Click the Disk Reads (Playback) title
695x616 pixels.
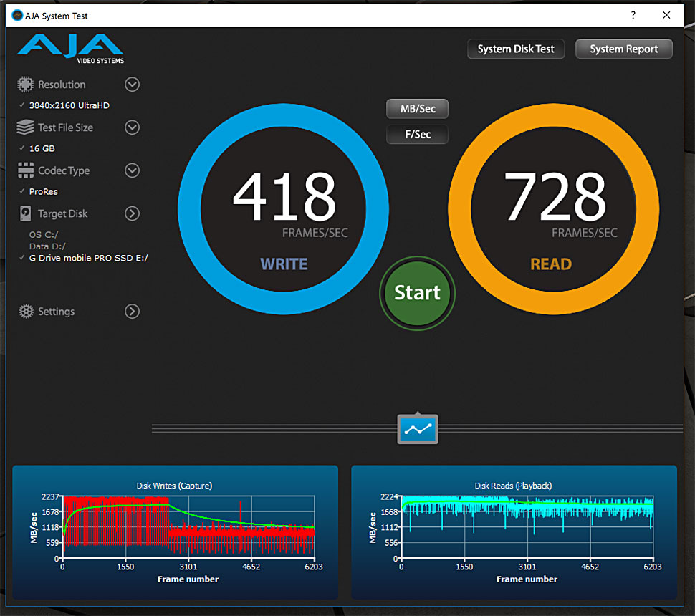(513, 486)
